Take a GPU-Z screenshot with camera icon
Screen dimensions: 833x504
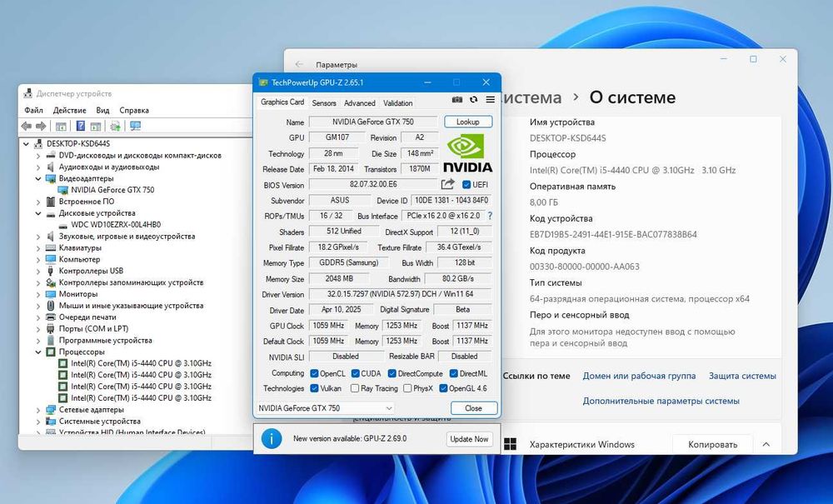point(456,99)
